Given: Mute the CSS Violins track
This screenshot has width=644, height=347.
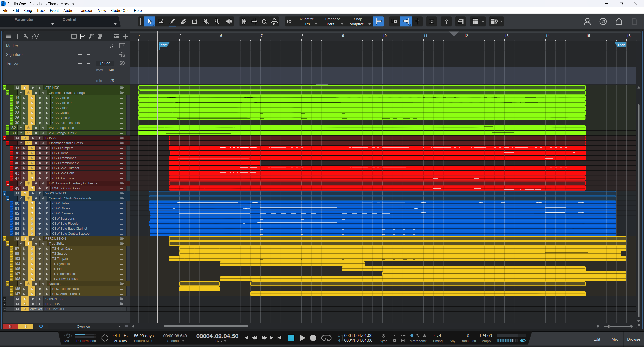Looking at the screenshot, I should click(24, 98).
